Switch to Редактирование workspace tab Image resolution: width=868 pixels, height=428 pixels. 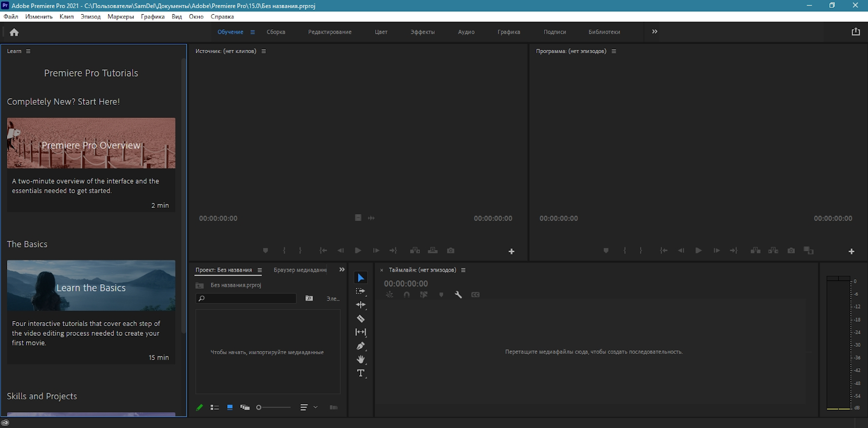[330, 32]
